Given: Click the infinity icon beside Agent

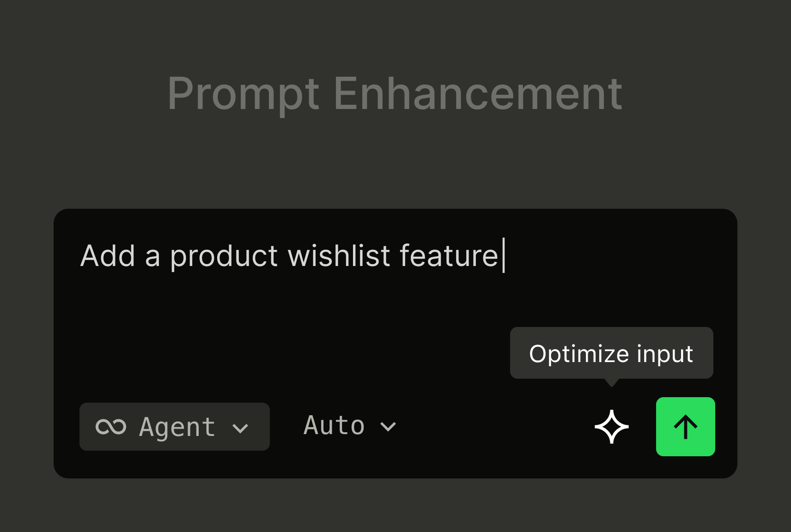Looking at the screenshot, I should (x=111, y=427).
